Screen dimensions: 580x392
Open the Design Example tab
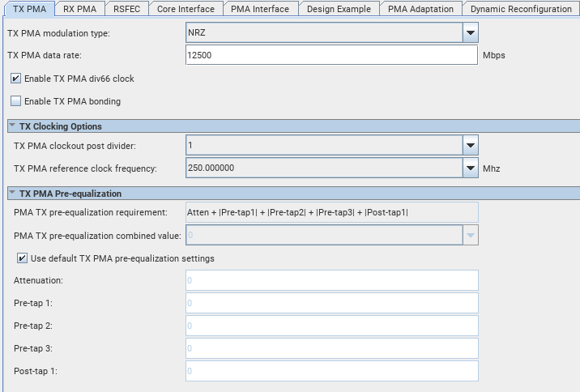point(339,9)
